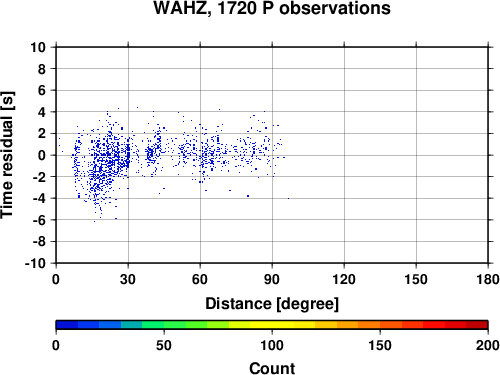Click the plot title WAHZ, 1720 P observations
Viewport: 500px width, 375px height.
pyautogui.click(x=272, y=8)
